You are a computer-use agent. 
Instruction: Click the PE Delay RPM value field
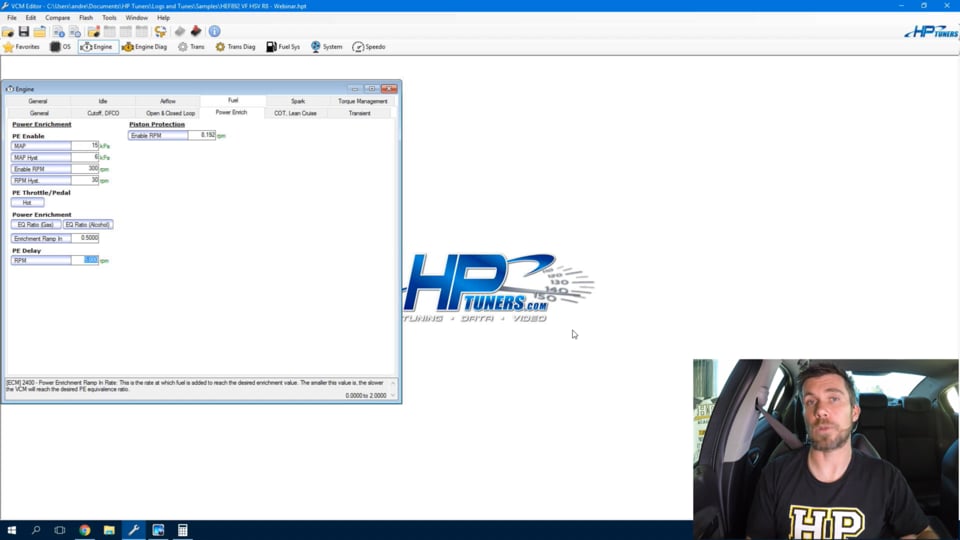tap(85, 260)
